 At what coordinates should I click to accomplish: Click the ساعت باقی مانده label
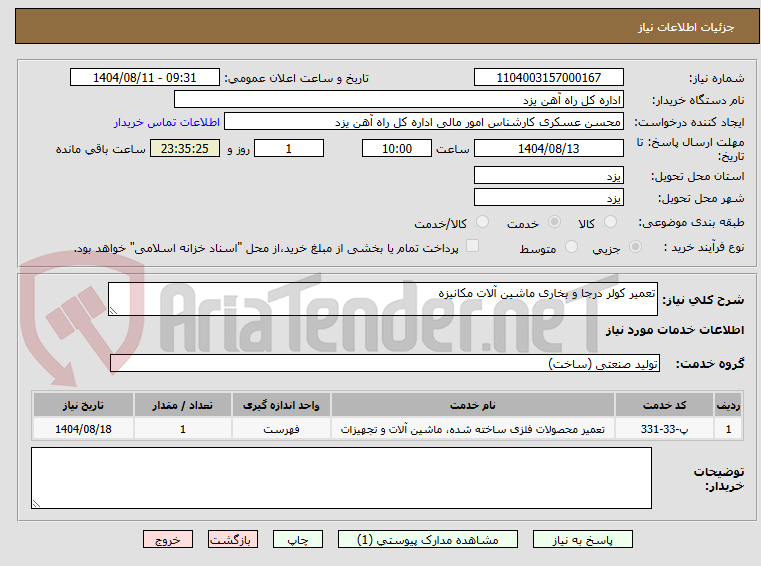(x=100, y=149)
